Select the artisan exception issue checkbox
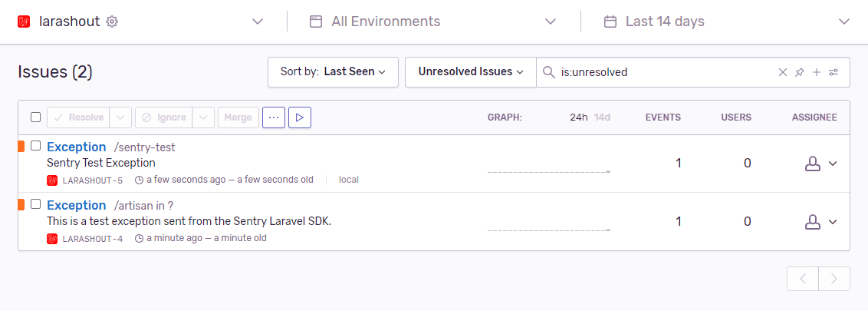868x311 pixels. tap(36, 204)
